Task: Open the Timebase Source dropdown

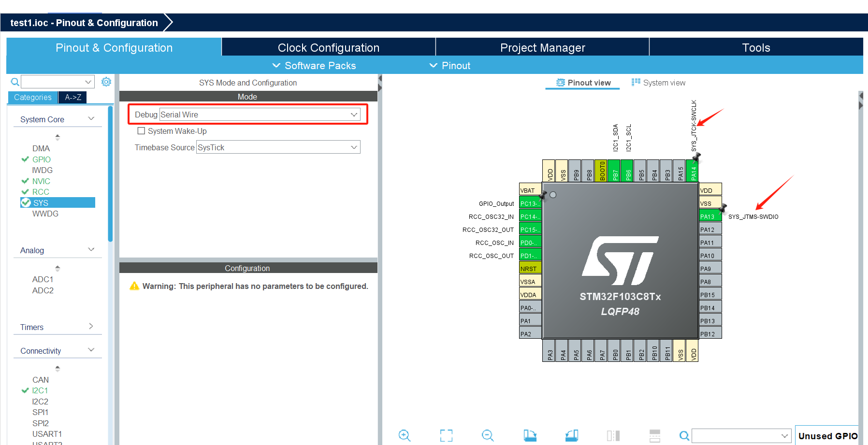Action: coord(278,147)
